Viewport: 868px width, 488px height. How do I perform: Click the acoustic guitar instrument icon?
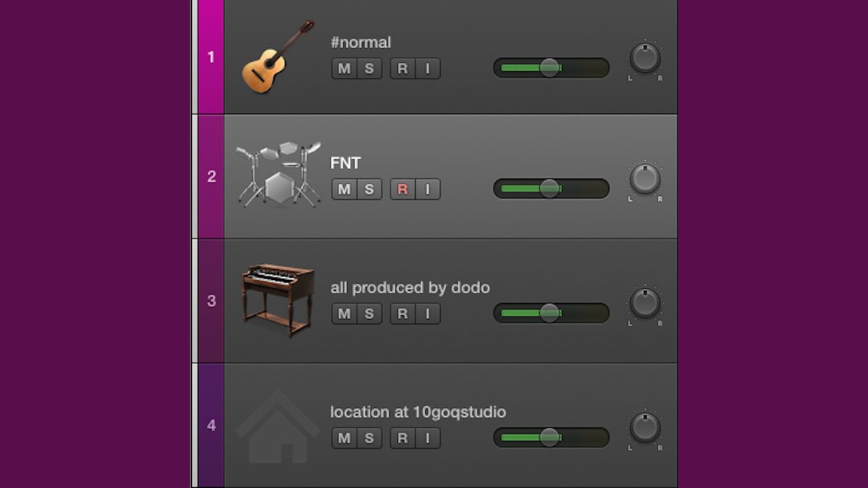[x=278, y=57]
